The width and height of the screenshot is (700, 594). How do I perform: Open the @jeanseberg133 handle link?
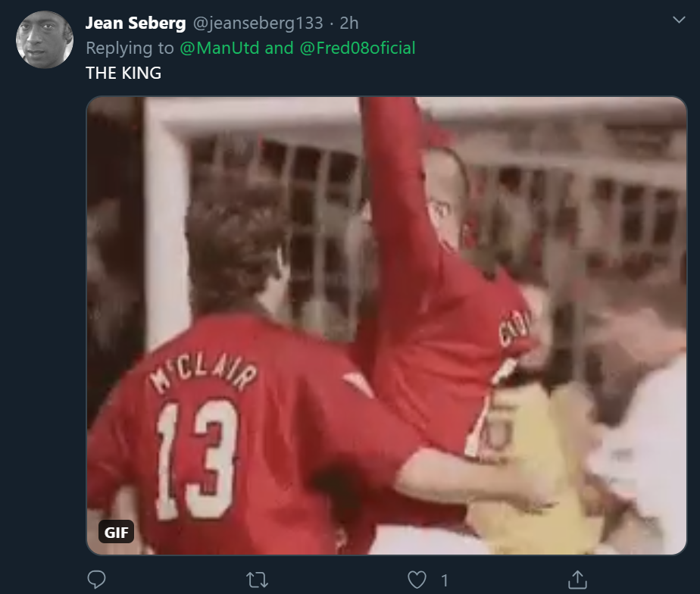point(257,23)
